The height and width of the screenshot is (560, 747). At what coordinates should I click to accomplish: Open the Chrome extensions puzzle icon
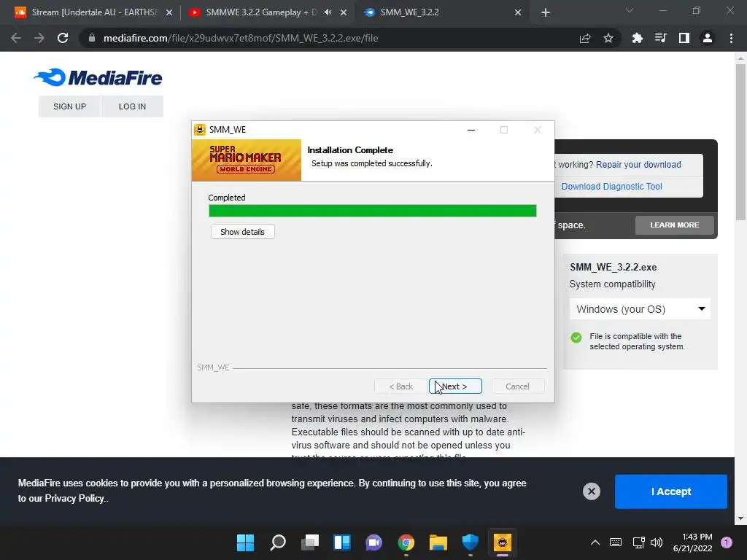click(638, 38)
